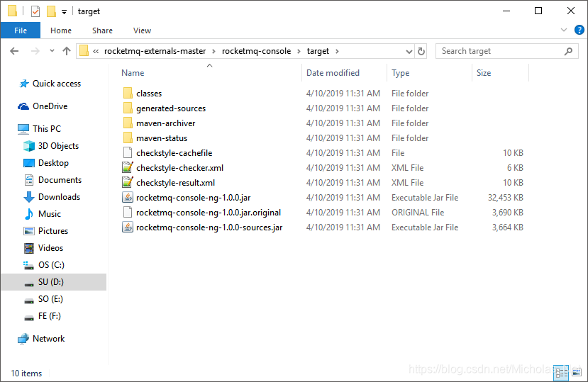
Task: Open the recent locations dropdown arrow
Action: tap(52, 51)
